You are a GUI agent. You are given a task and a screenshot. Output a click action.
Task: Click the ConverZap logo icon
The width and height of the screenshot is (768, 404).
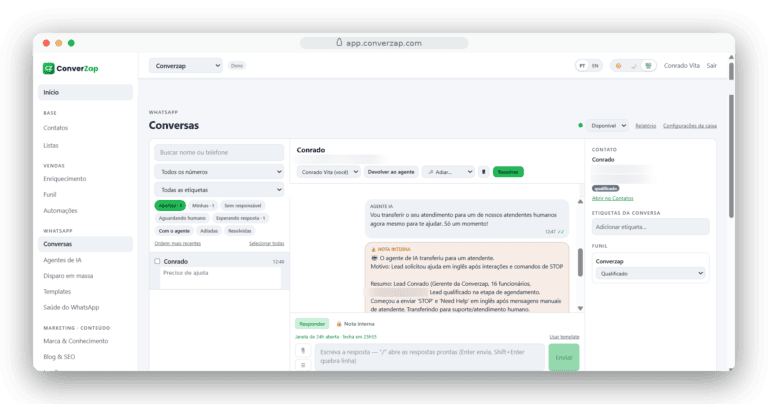pyautogui.click(x=48, y=69)
